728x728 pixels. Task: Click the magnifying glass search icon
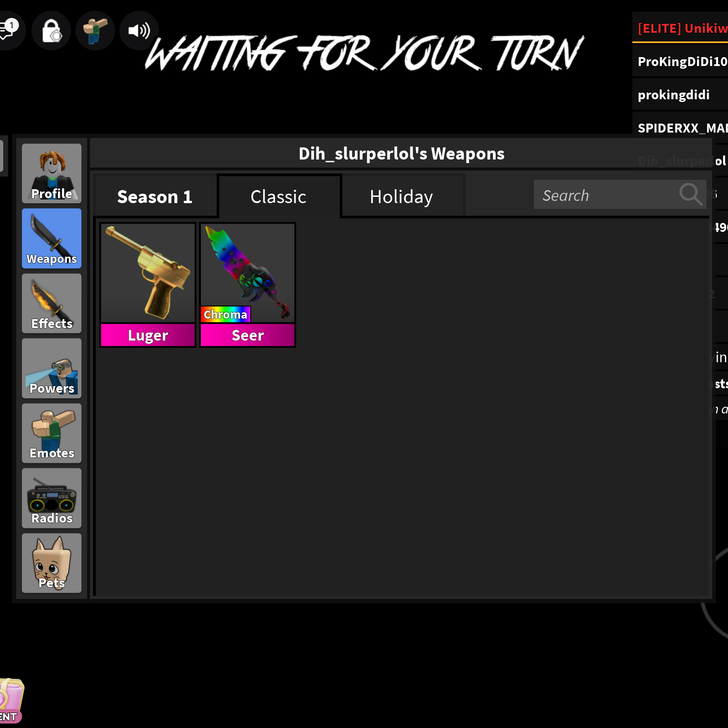[x=690, y=195]
